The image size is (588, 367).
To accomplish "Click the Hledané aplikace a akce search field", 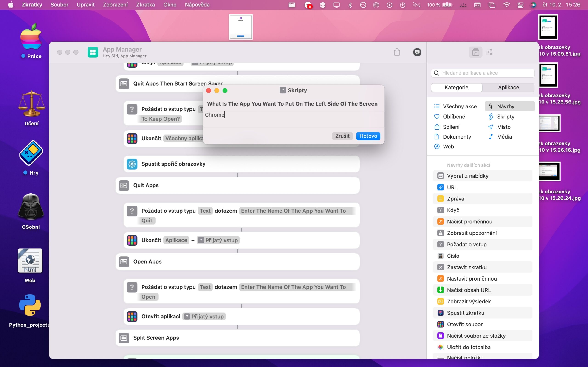I will tap(483, 73).
